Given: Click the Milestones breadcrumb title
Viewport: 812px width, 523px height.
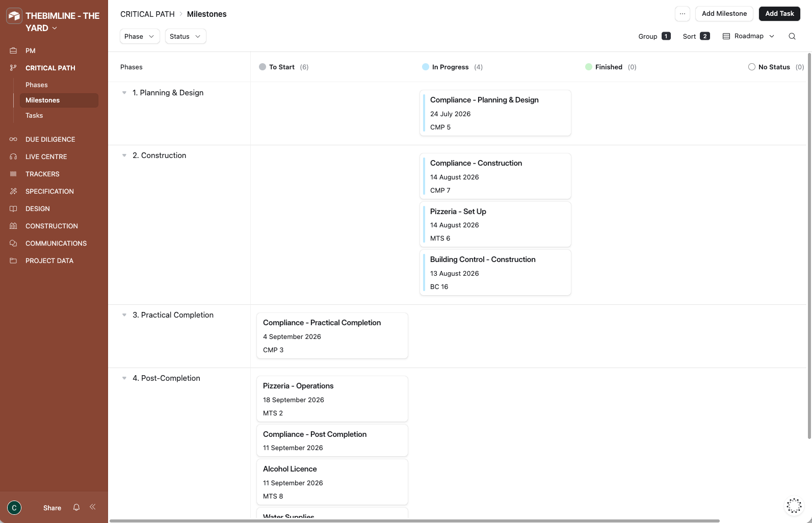Looking at the screenshot, I should point(207,14).
